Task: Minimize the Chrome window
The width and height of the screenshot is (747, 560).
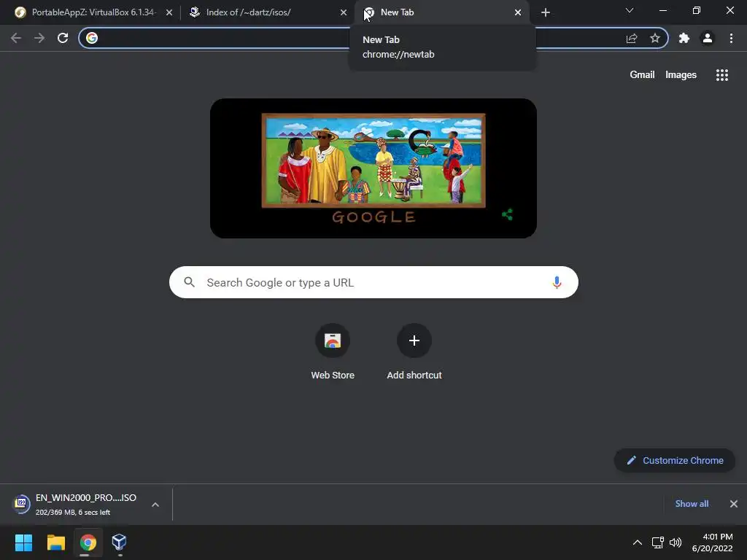Action: pyautogui.click(x=662, y=10)
